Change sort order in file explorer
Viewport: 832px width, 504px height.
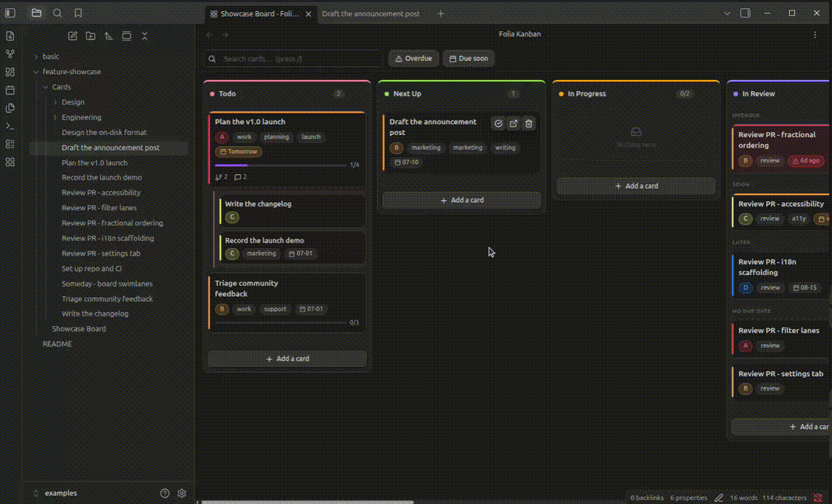[109, 36]
